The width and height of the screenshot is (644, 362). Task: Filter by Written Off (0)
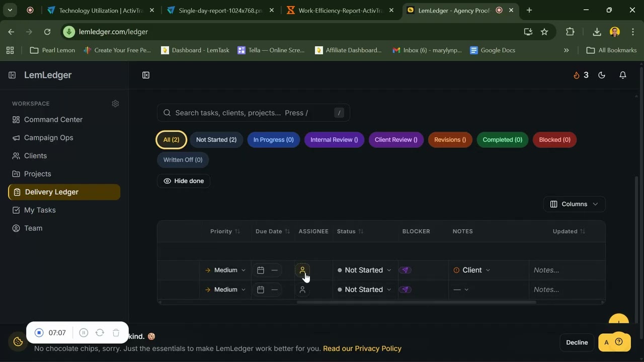183,160
